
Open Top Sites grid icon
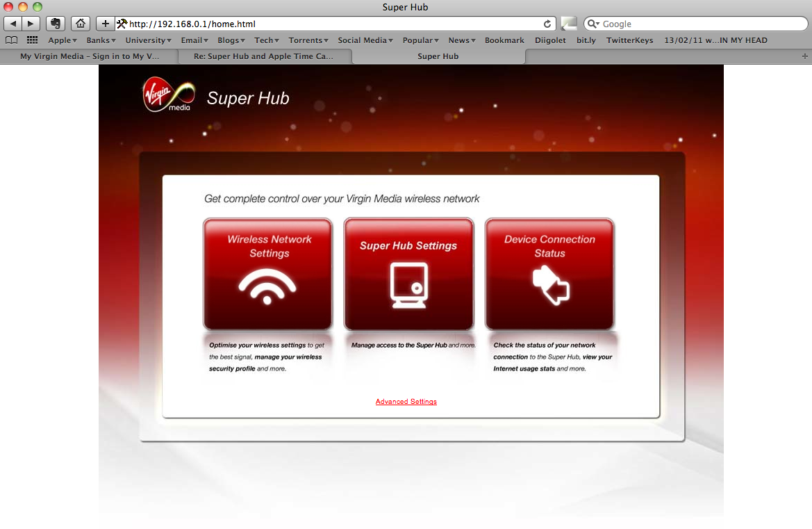click(32, 40)
